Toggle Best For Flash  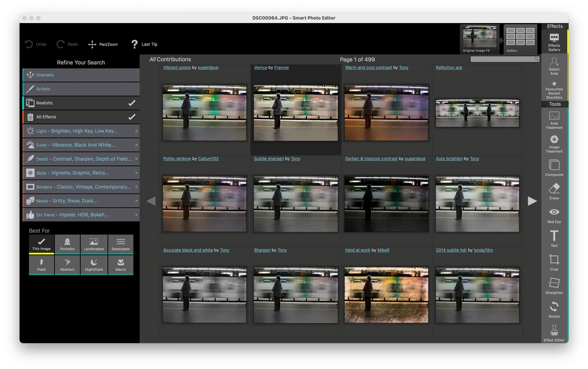coord(42,265)
